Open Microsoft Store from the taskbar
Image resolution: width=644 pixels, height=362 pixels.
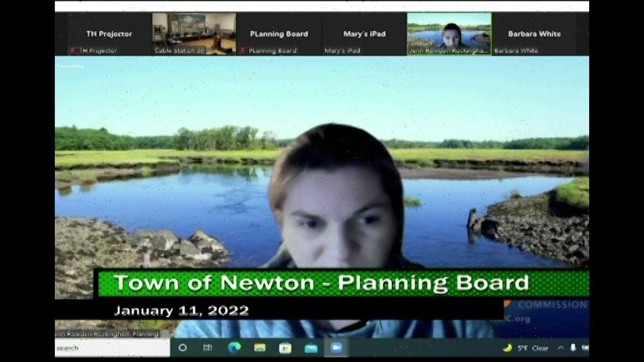tap(285, 348)
